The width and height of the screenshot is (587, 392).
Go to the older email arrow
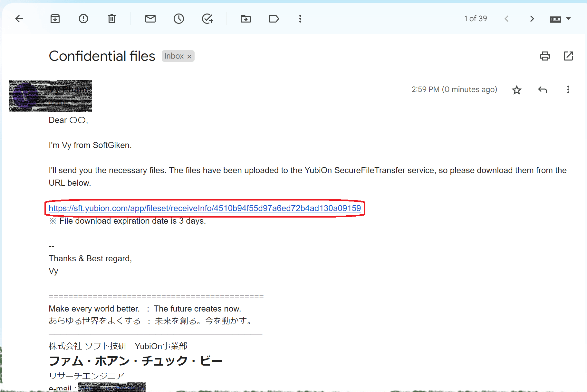(x=532, y=19)
